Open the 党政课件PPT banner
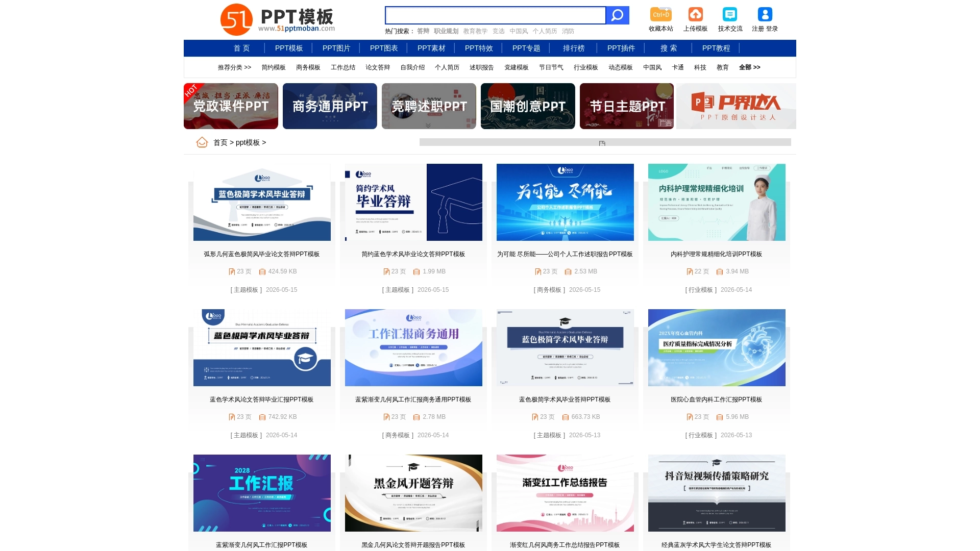 (231, 106)
